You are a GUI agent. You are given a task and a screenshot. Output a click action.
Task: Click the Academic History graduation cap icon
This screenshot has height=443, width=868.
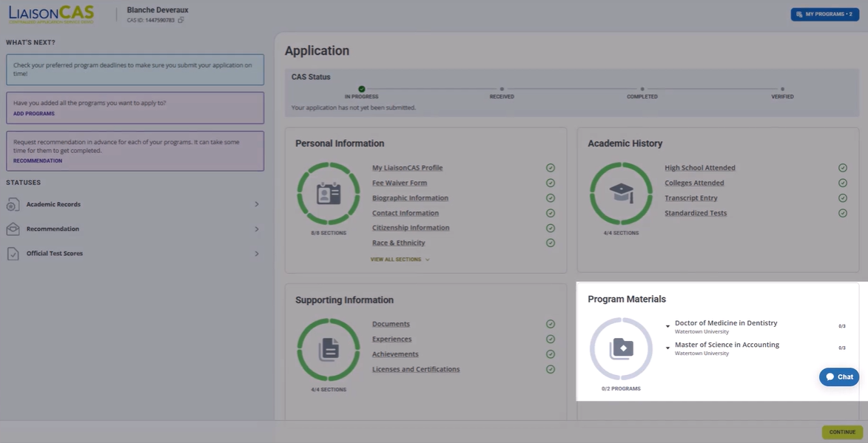621,194
